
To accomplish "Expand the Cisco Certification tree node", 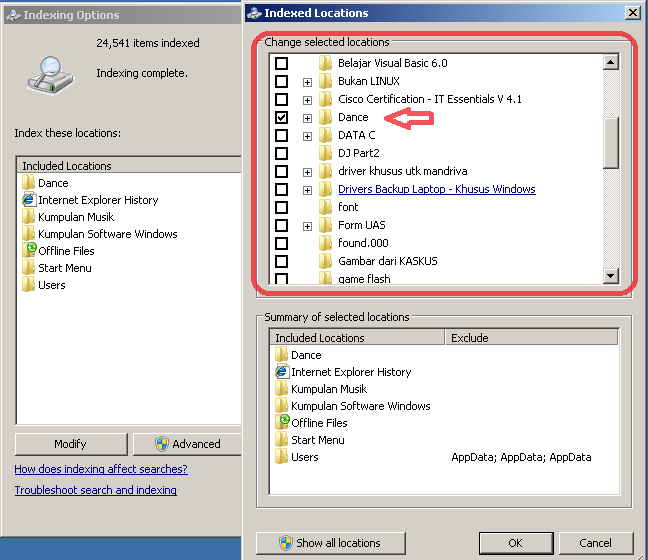I will [307, 100].
